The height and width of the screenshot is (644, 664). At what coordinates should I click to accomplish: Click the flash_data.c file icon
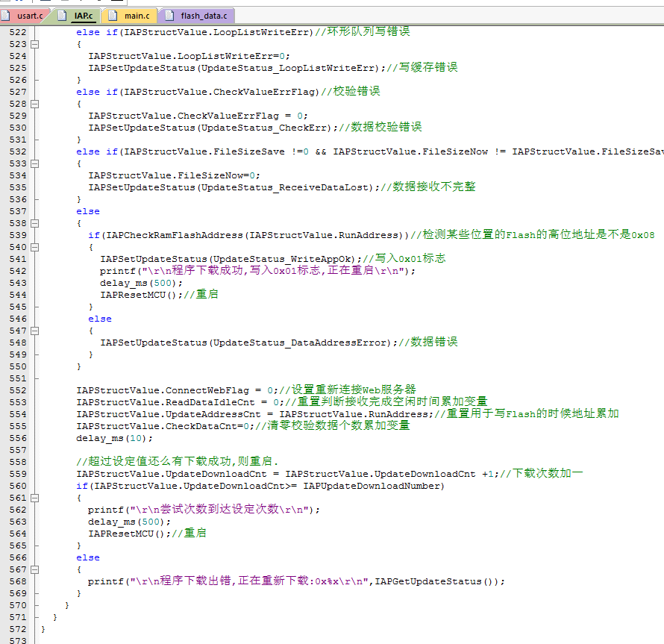[169, 16]
